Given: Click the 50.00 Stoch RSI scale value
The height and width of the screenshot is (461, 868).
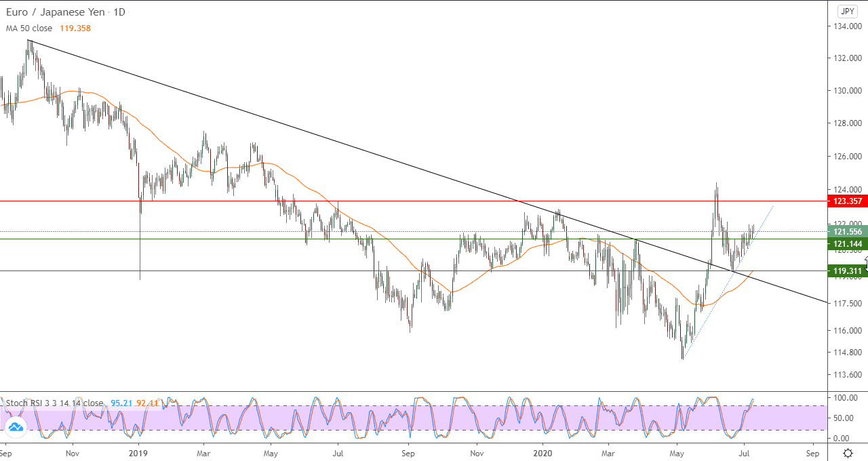Looking at the screenshot, I should point(844,418).
